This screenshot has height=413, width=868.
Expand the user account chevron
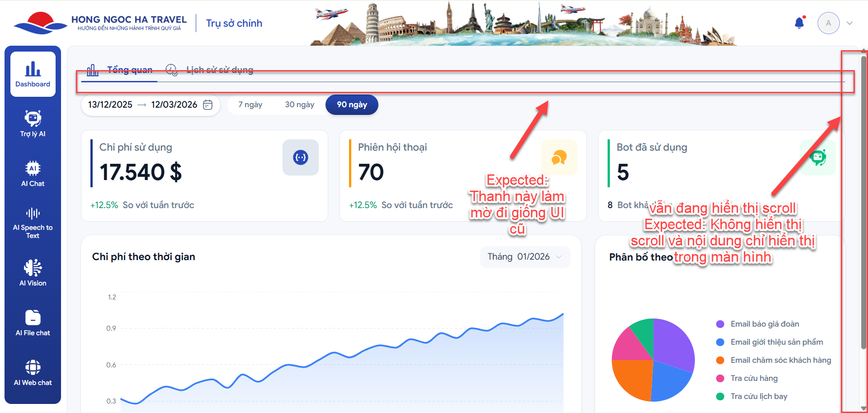tap(849, 24)
